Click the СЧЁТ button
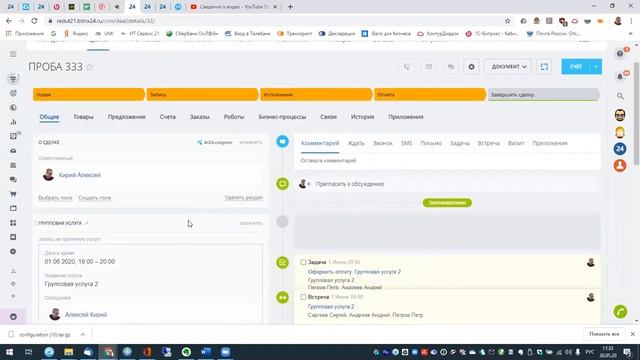This screenshot has width=640, height=360. pyautogui.click(x=576, y=67)
